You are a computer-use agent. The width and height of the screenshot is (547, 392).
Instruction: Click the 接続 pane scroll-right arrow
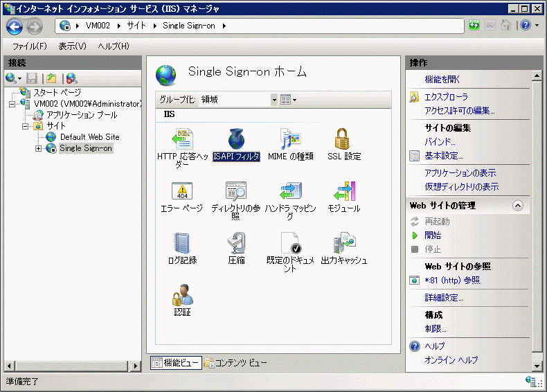[x=136, y=366]
